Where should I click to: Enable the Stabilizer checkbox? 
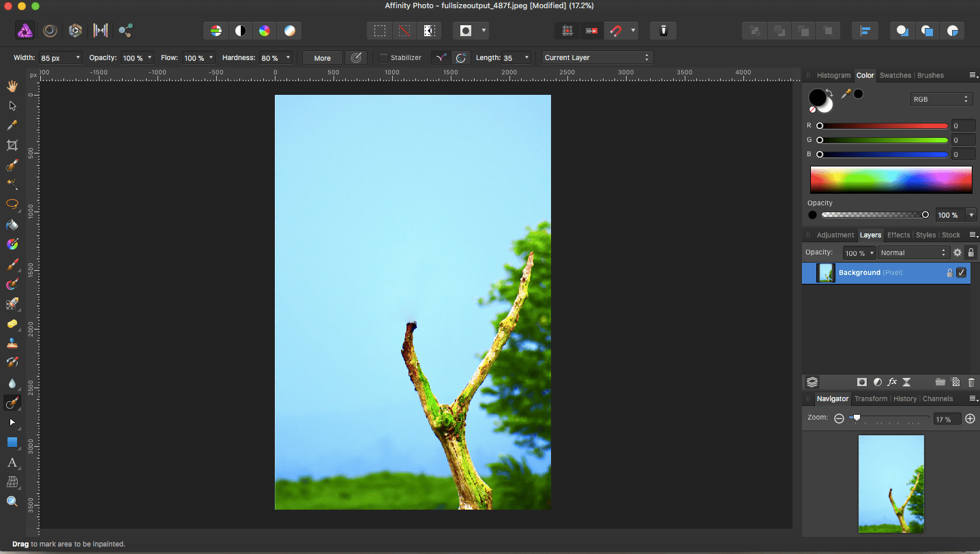383,58
